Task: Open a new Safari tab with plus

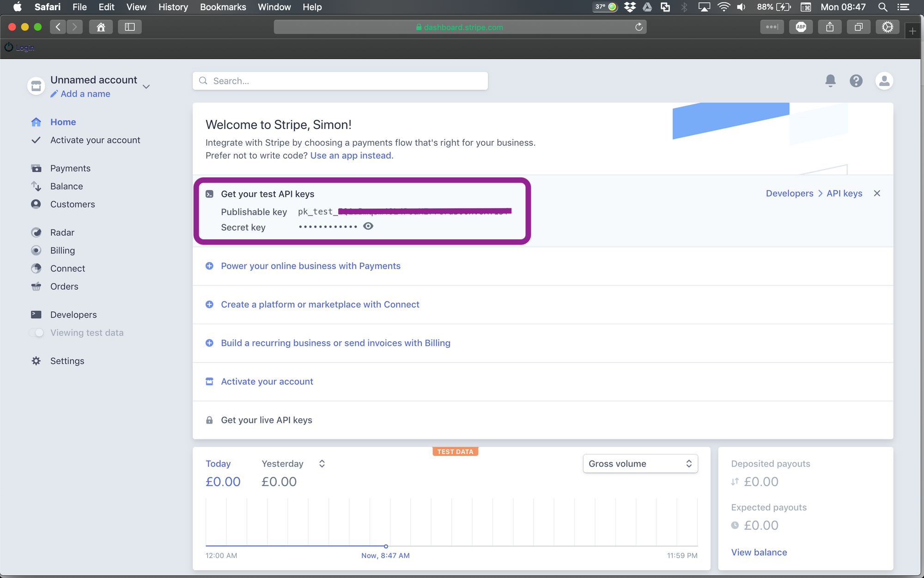Action: 912,31
